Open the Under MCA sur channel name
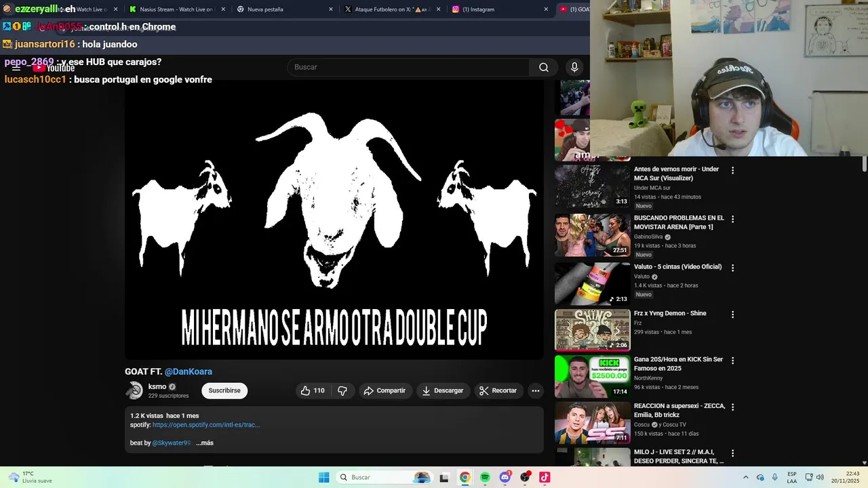 tap(652, 188)
